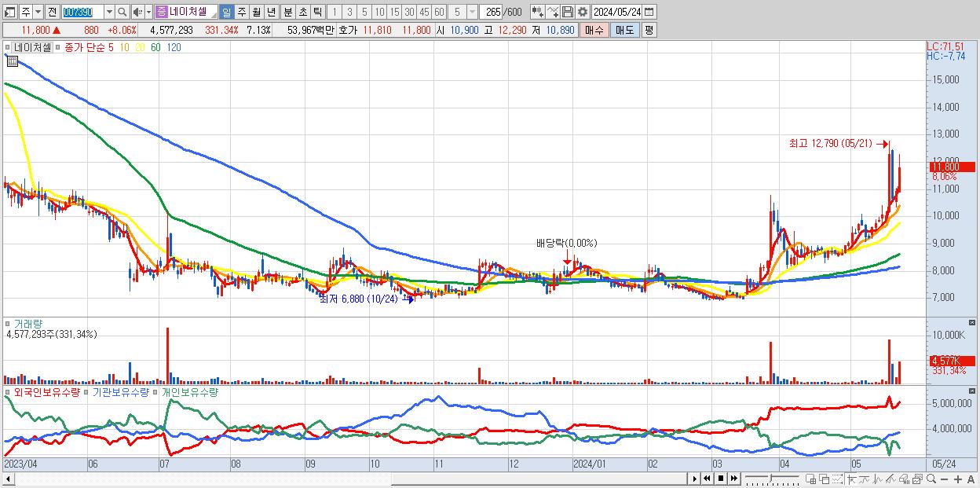This screenshot has height=488, width=980.
Task: Select interval preset 1
Action: [x=335, y=12]
